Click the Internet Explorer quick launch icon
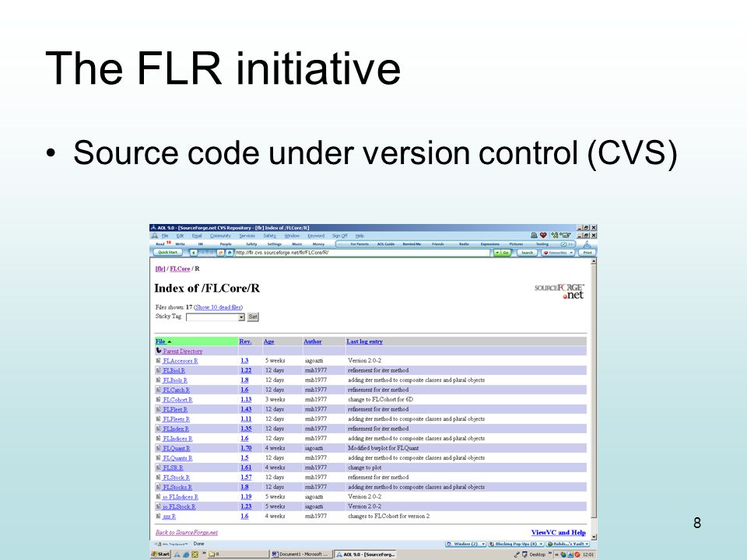747x560 pixels. pyautogui.click(x=186, y=555)
